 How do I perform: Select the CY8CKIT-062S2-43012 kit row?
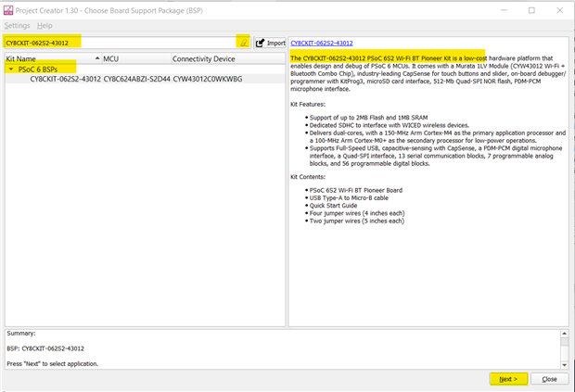(x=146, y=79)
